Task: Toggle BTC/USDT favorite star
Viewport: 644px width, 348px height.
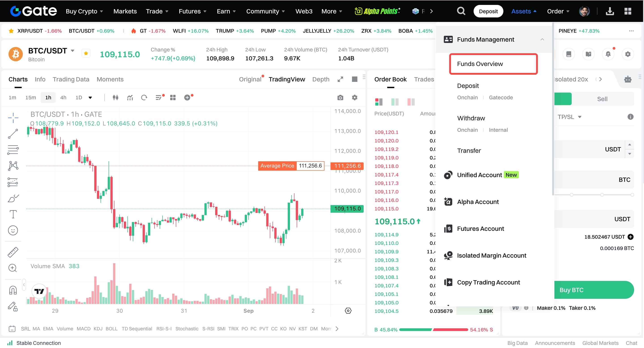Action: [86, 53]
